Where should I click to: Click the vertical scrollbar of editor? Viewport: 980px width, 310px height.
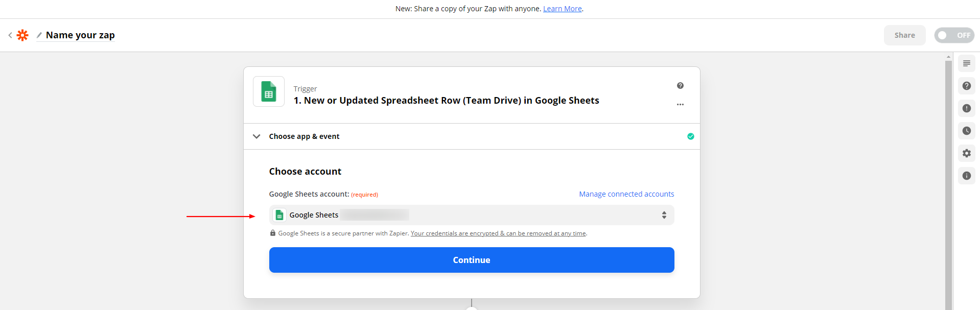[948, 185]
